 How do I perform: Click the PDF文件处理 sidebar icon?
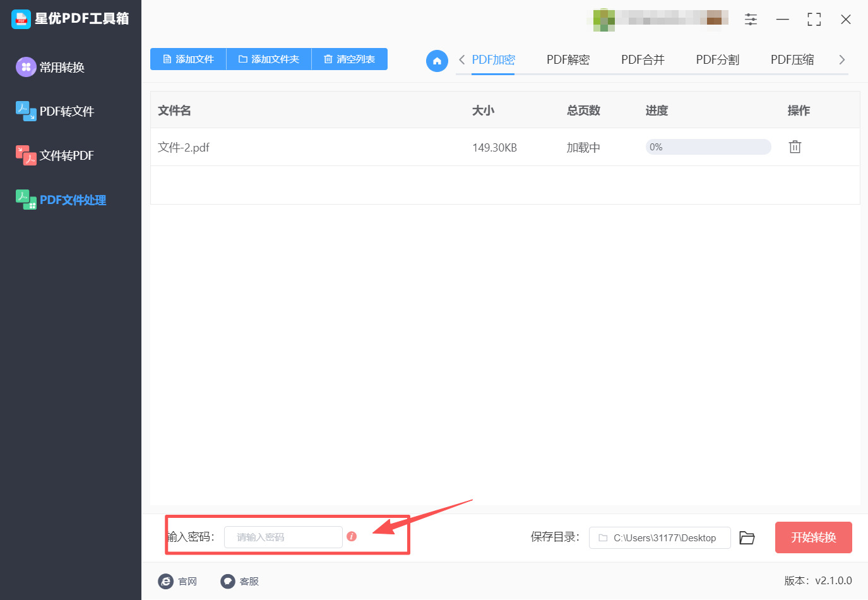point(26,200)
